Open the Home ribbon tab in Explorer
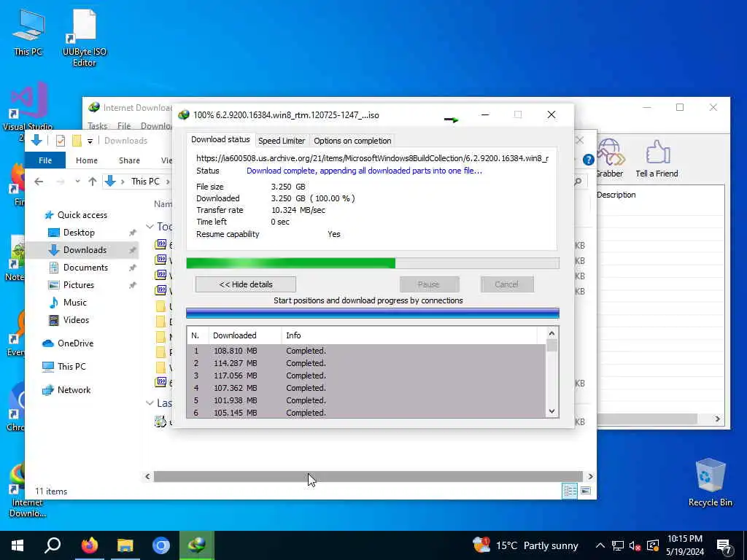Screen dimensions: 747x560 [x=87, y=160]
